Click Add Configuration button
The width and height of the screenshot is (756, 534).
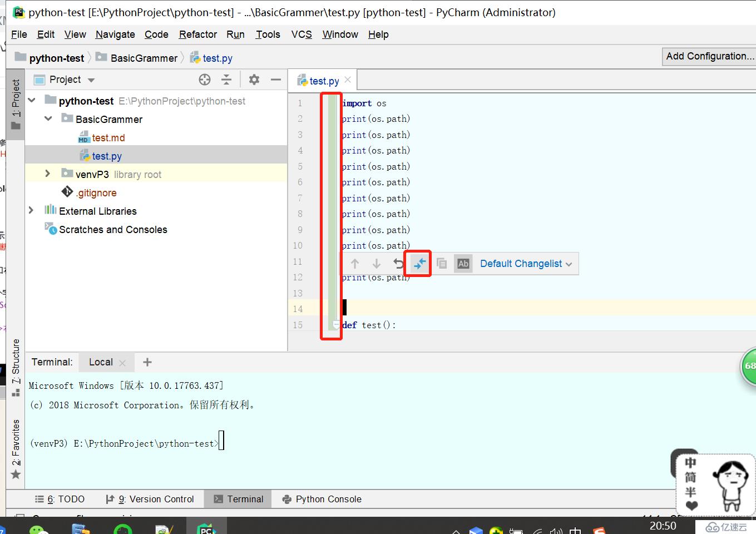pos(709,56)
